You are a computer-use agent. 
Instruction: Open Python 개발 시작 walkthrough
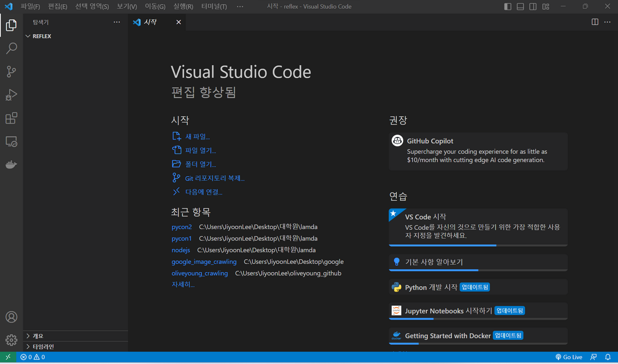click(x=478, y=287)
